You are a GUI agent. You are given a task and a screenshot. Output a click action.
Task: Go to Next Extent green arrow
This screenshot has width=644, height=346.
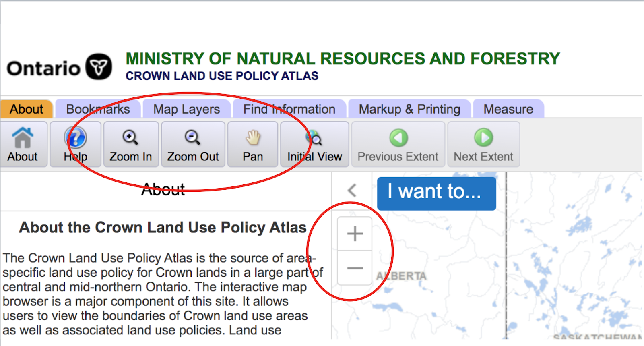(483, 144)
